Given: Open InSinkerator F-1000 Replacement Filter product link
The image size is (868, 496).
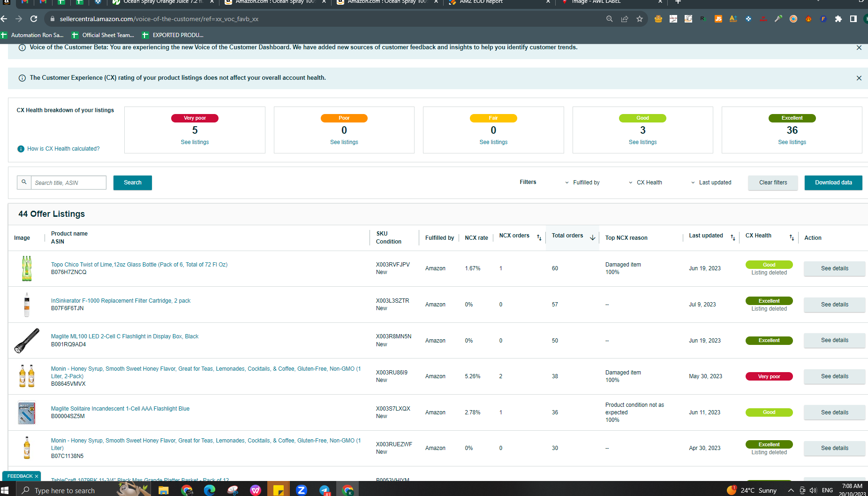Looking at the screenshot, I should coord(121,301).
